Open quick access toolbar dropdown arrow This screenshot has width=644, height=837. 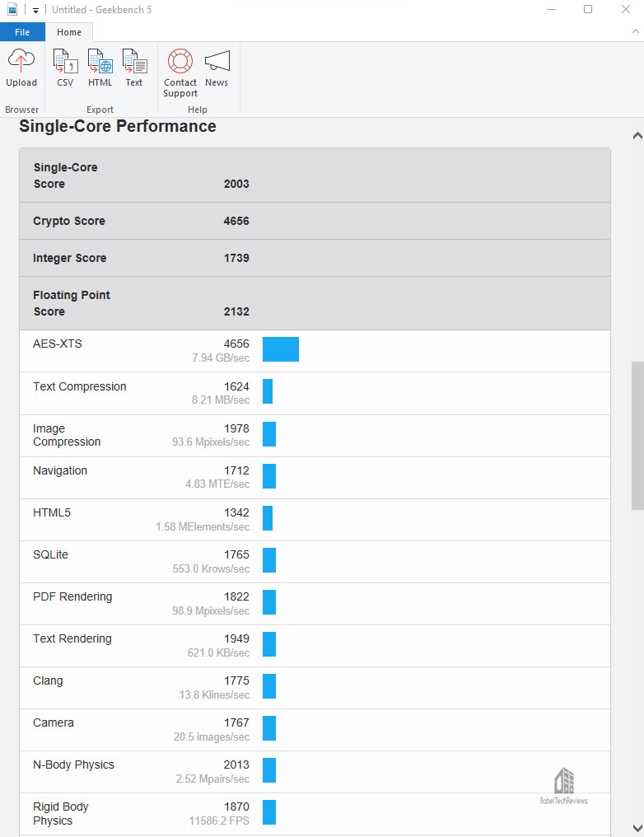pos(35,10)
